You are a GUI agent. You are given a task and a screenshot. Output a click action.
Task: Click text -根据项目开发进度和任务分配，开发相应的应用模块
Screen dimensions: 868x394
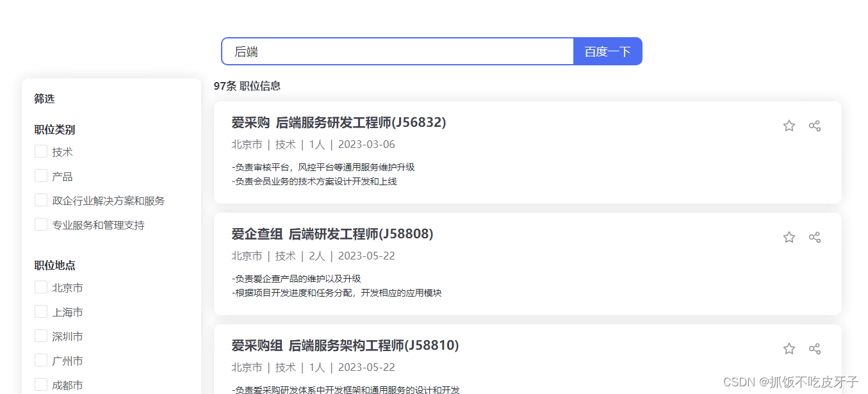[337, 293]
